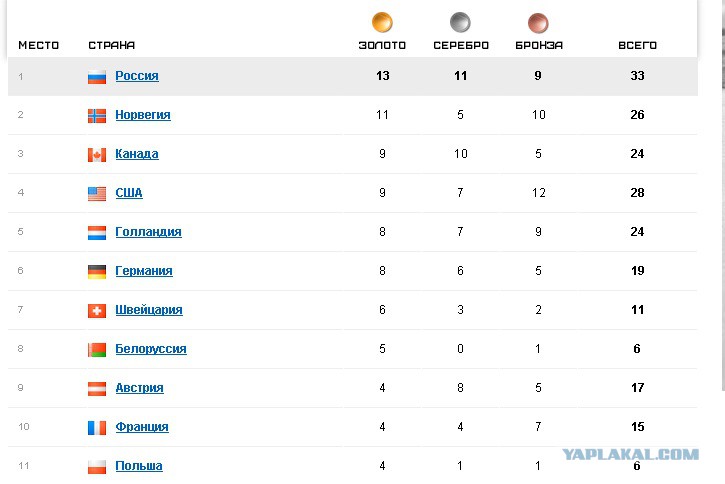Click the Netherlands flag icon

coord(97,232)
